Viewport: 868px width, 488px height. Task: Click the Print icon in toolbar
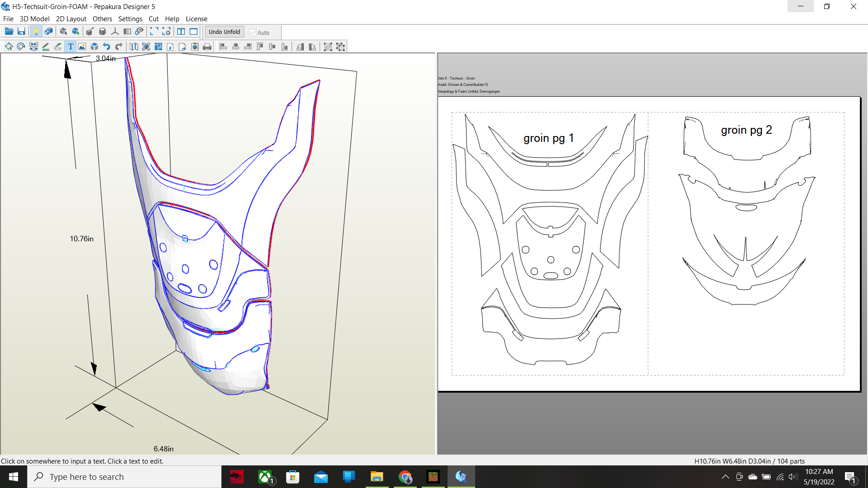207,47
